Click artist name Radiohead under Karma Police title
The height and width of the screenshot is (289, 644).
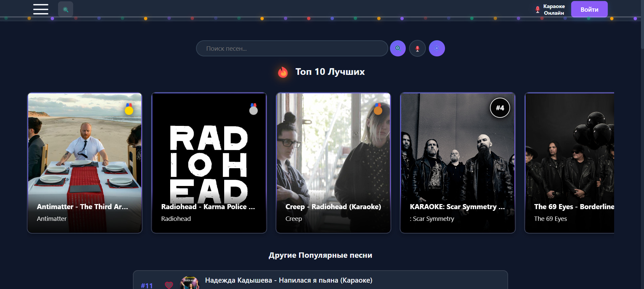pyautogui.click(x=176, y=219)
